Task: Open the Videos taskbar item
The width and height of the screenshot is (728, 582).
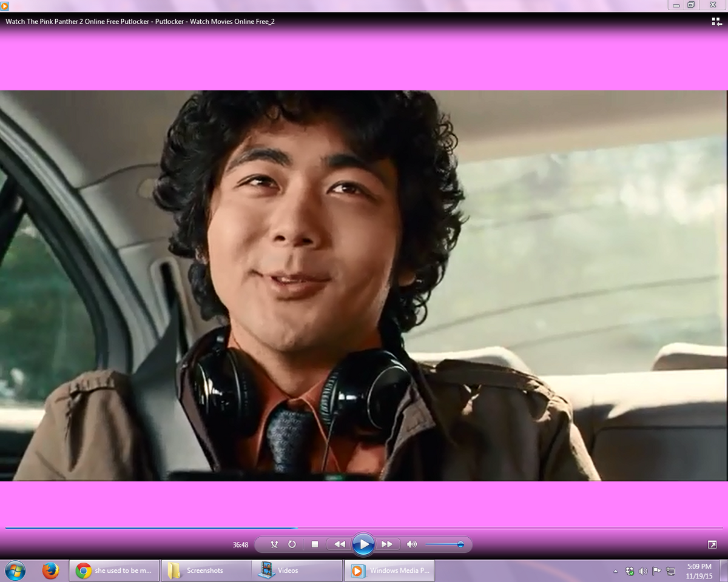Action: [x=297, y=570]
